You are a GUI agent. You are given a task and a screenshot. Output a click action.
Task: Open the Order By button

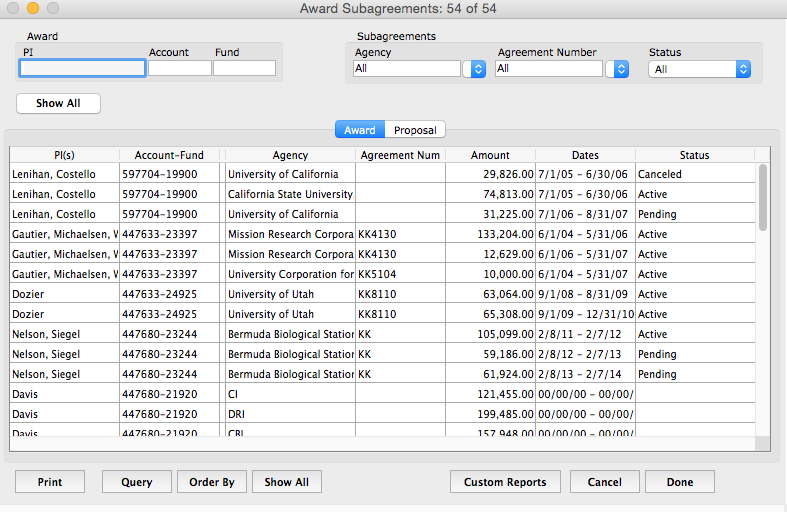click(x=212, y=482)
